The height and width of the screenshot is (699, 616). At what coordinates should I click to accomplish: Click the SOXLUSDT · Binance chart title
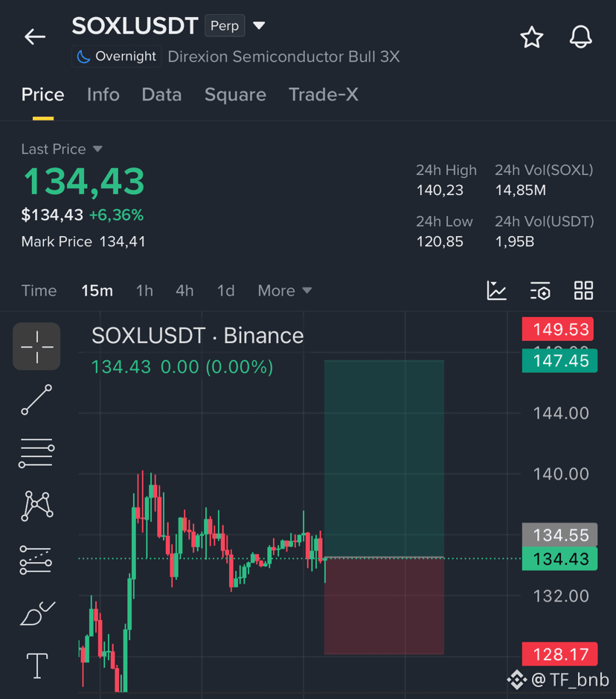tap(197, 336)
